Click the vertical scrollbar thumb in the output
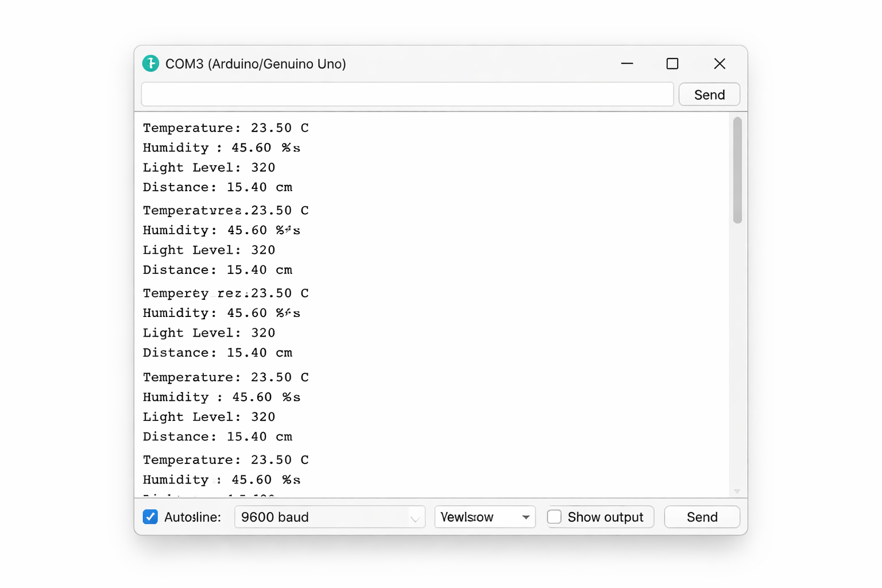The height and width of the screenshot is (588, 882). pos(737,170)
